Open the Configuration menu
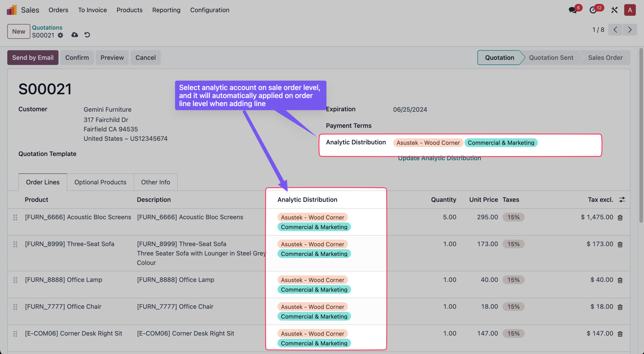 tap(209, 10)
